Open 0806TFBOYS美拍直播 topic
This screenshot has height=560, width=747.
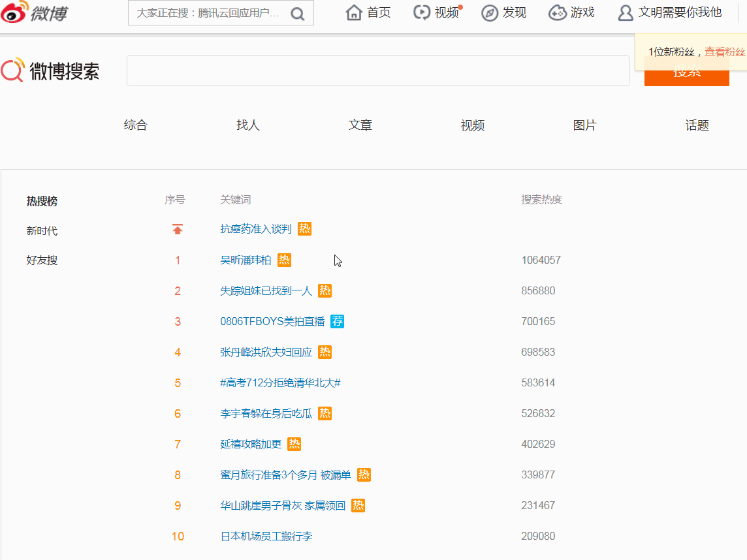point(272,321)
